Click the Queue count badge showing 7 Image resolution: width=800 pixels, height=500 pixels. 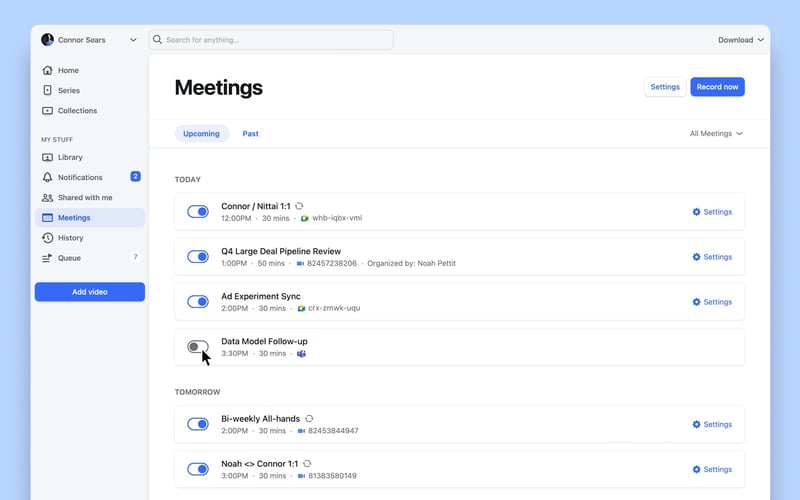(x=135, y=257)
